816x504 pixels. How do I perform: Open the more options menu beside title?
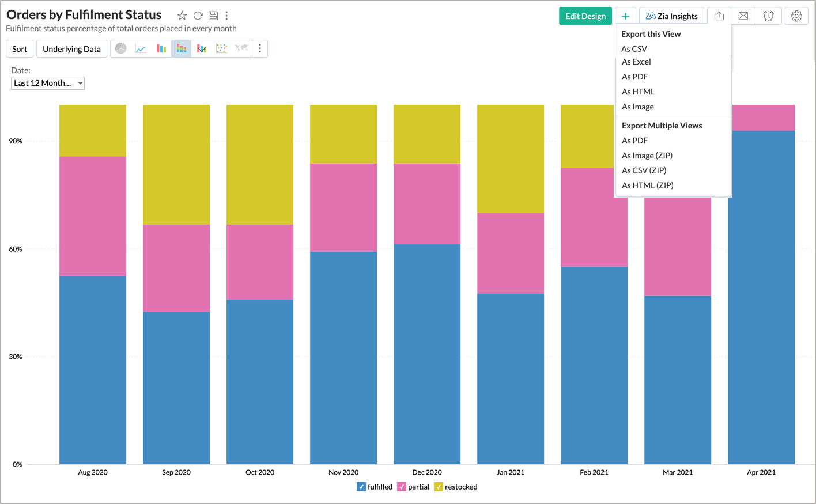coord(226,16)
